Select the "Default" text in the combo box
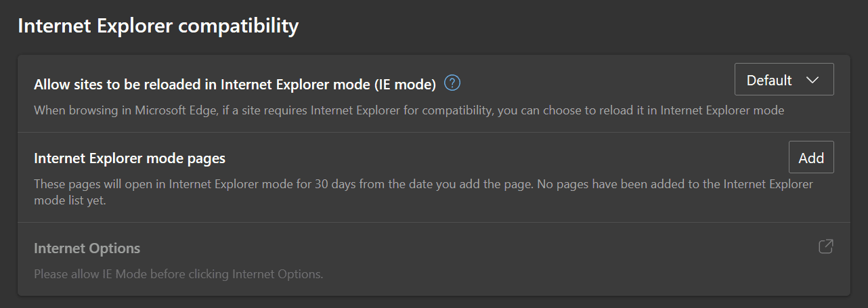Viewport: 868px width, 308px height. (769, 80)
